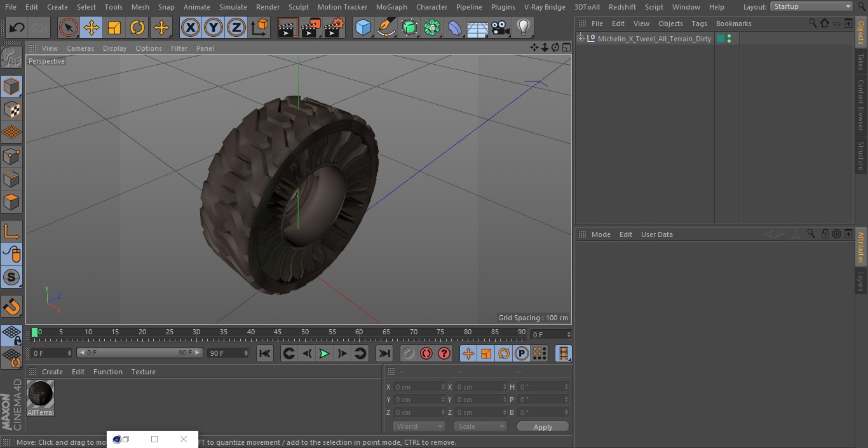Toggle the Tweak mode mouse icon
The height and width of the screenshot is (448, 868).
(11, 254)
